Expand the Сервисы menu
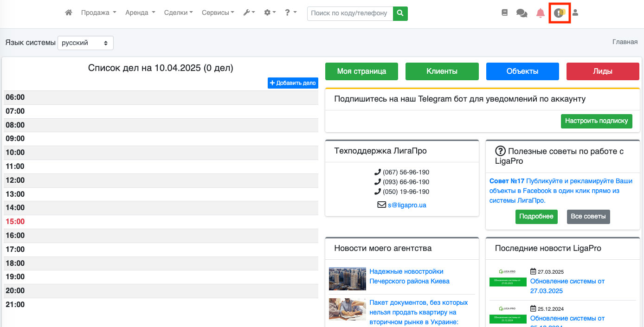The image size is (644, 327). 218,13
